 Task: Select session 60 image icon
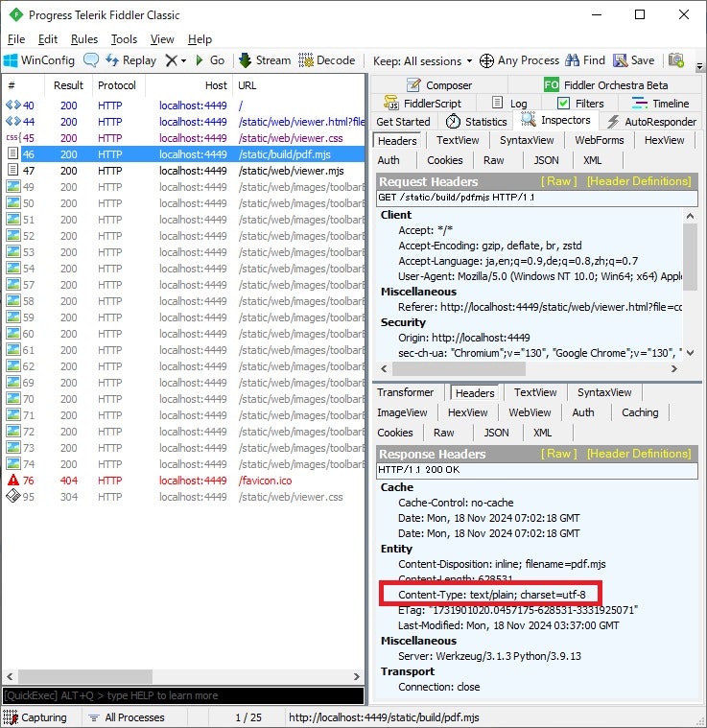tap(13, 334)
